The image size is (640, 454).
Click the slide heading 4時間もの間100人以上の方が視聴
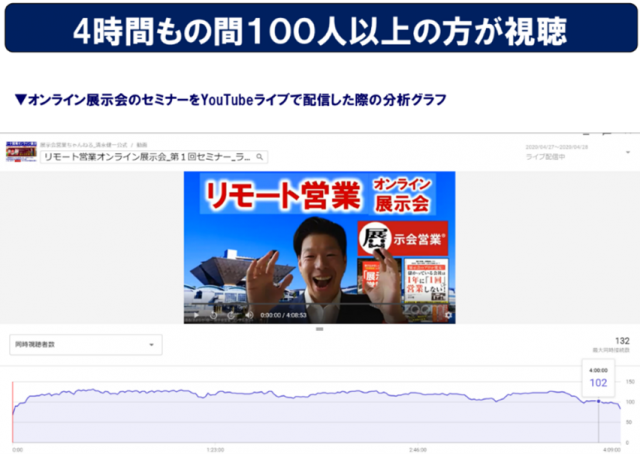tap(320, 31)
